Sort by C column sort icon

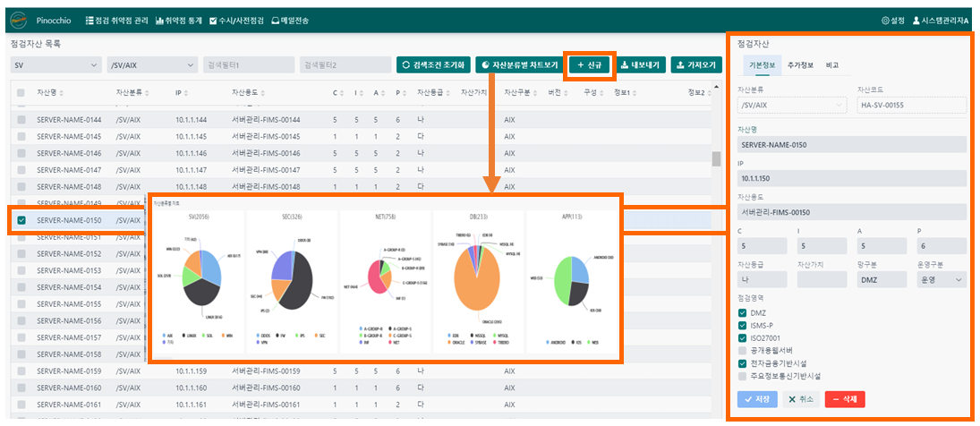tap(343, 93)
